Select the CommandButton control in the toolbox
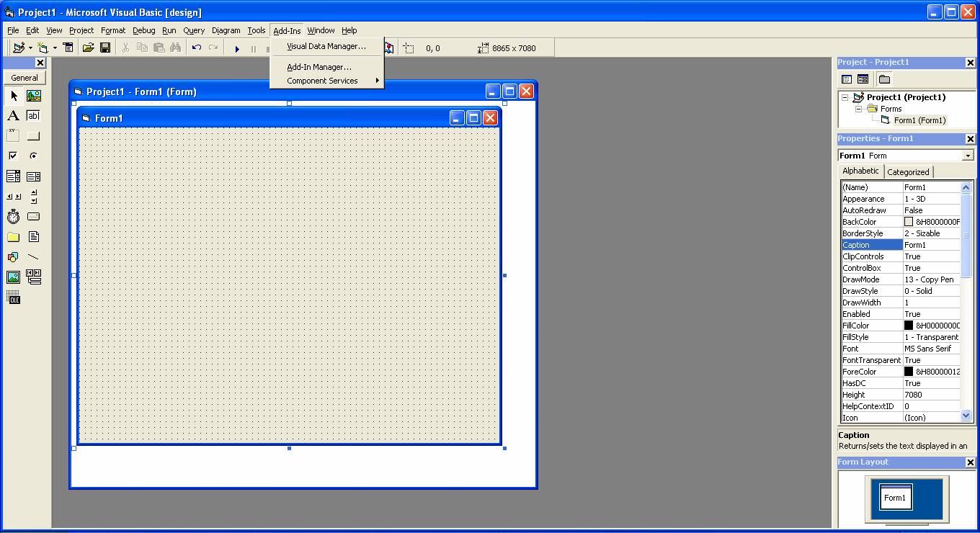 click(x=33, y=135)
